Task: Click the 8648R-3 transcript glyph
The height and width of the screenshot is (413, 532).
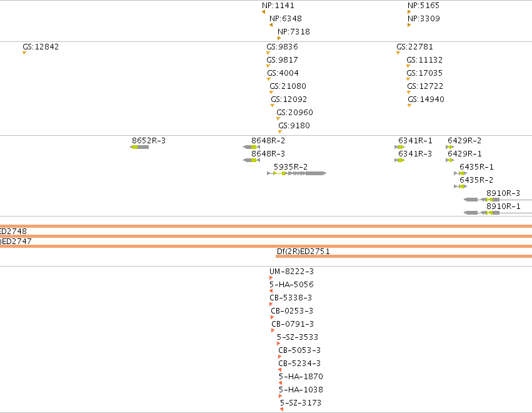Action: point(251,160)
